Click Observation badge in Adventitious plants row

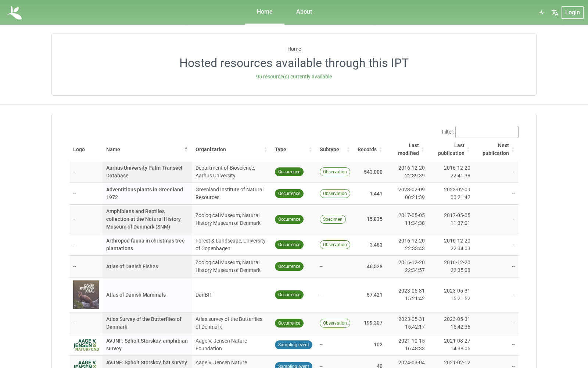pyautogui.click(x=335, y=194)
